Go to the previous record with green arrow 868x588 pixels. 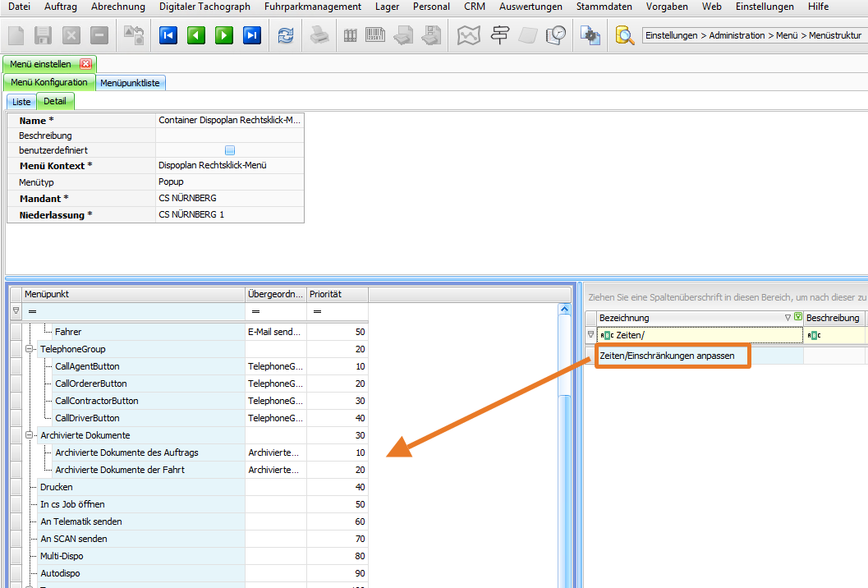click(196, 35)
